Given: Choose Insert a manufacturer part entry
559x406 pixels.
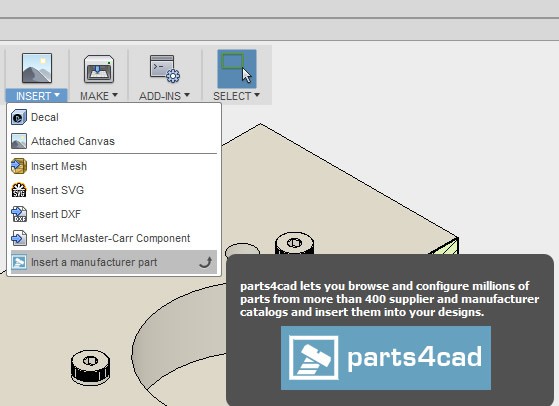Looking at the screenshot, I should click(114, 262).
